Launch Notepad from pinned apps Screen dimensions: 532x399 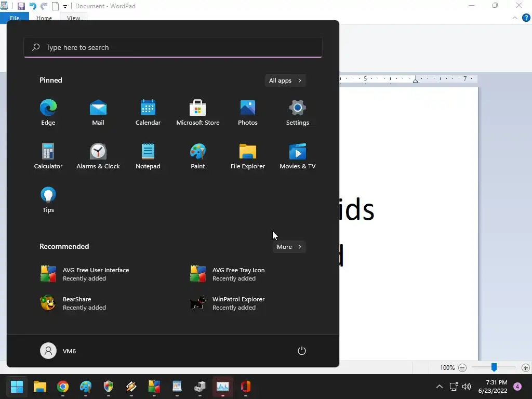coord(148,156)
